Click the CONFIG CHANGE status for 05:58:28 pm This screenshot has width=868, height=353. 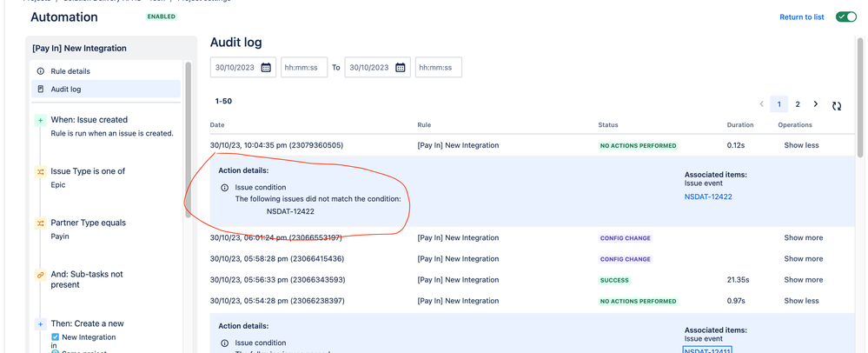pyautogui.click(x=625, y=259)
